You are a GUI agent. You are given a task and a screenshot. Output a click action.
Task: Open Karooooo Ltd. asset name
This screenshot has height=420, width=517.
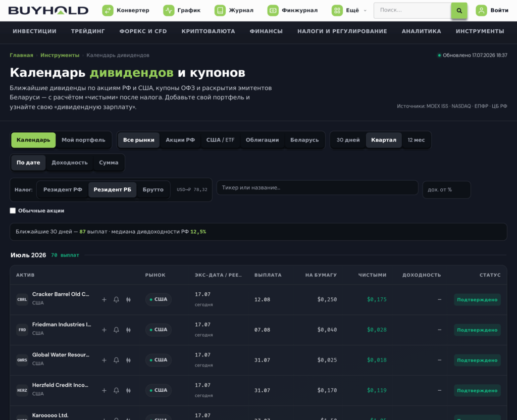coord(50,415)
